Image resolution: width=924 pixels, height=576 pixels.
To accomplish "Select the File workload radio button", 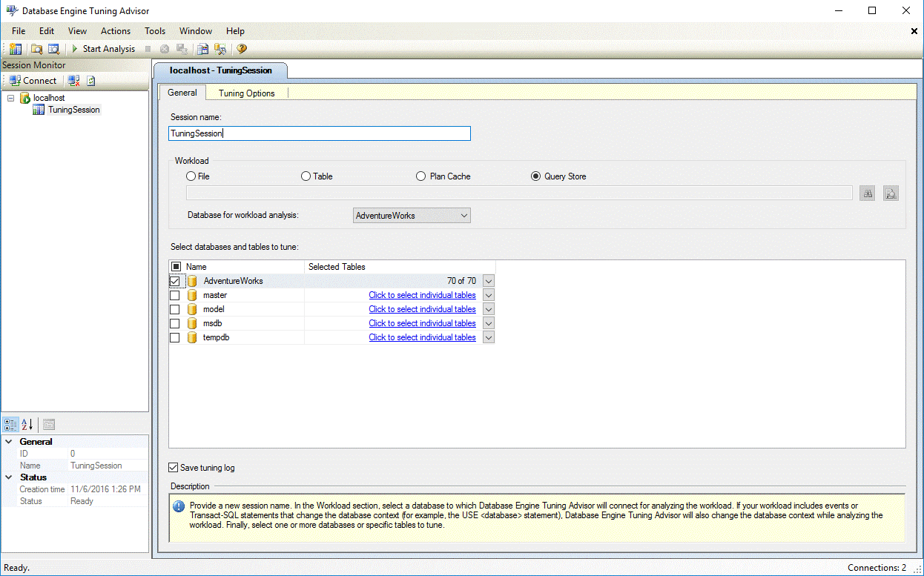I will click(x=191, y=176).
